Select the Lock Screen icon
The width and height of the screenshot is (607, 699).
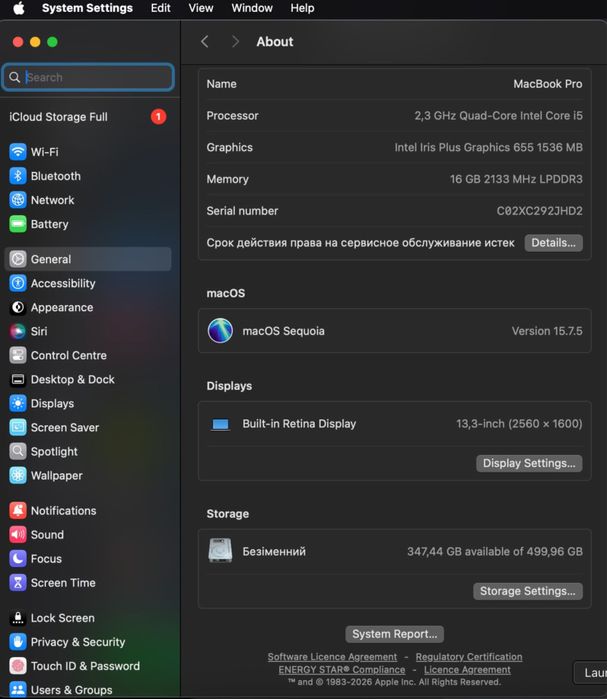click(18, 618)
